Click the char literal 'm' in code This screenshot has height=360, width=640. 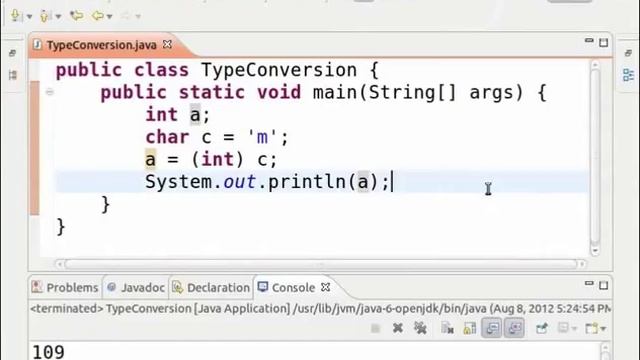pos(262,137)
